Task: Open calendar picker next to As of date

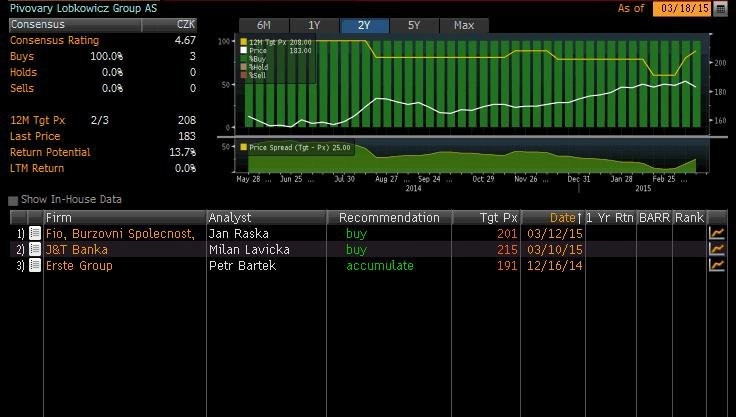Action: [720, 8]
